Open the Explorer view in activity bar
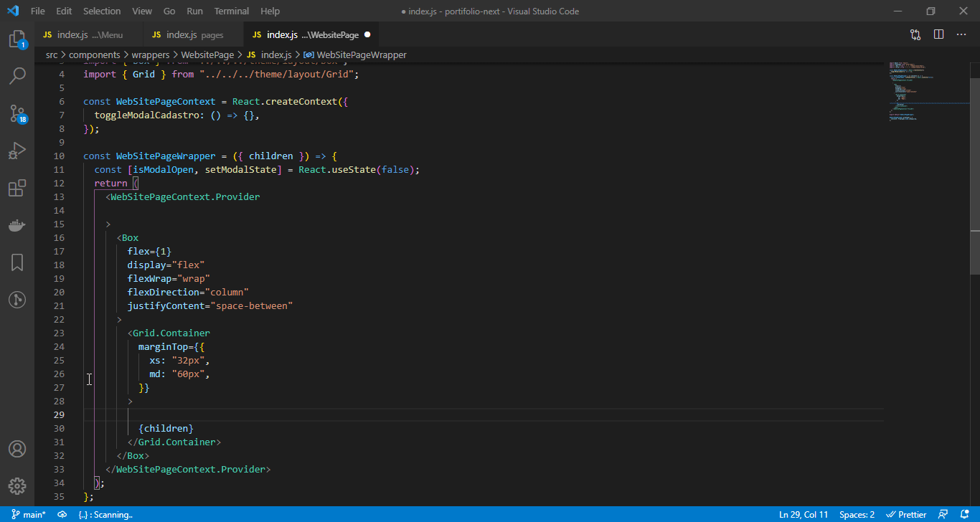This screenshot has width=980, height=522. click(x=17, y=38)
